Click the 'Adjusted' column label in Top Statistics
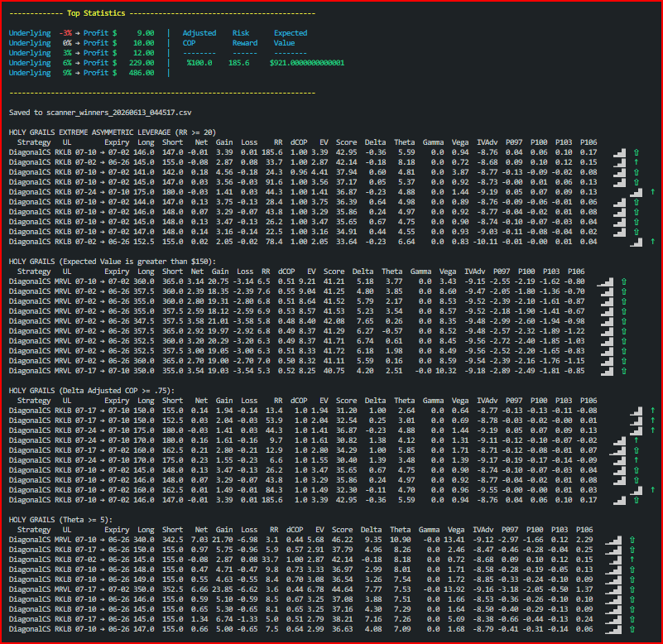Image resolution: width=663 pixels, height=644 pixels. (x=199, y=33)
